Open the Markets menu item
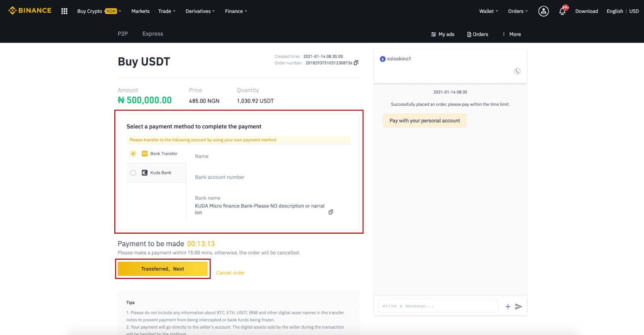The width and height of the screenshot is (644, 335). coord(140,11)
